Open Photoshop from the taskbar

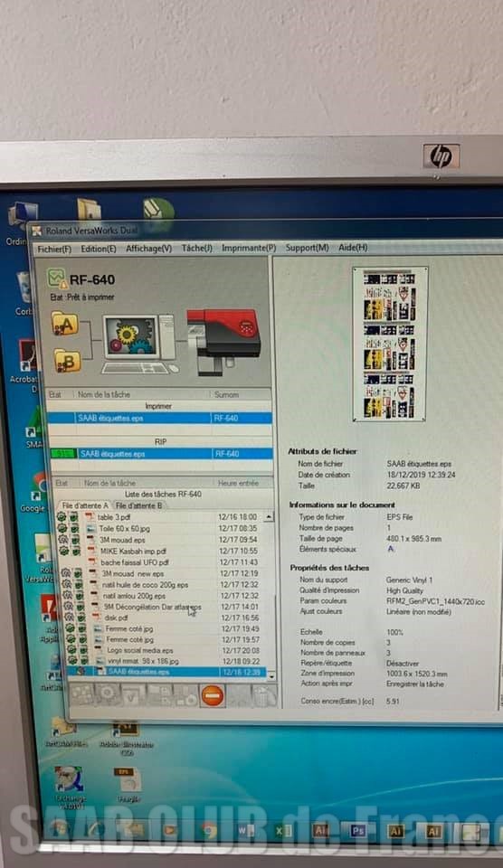pos(358,830)
